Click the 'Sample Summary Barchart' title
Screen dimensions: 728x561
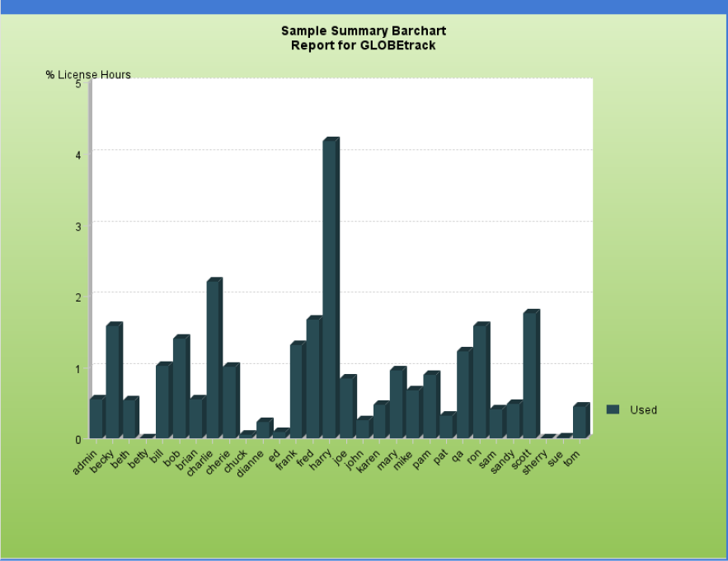tap(363, 31)
